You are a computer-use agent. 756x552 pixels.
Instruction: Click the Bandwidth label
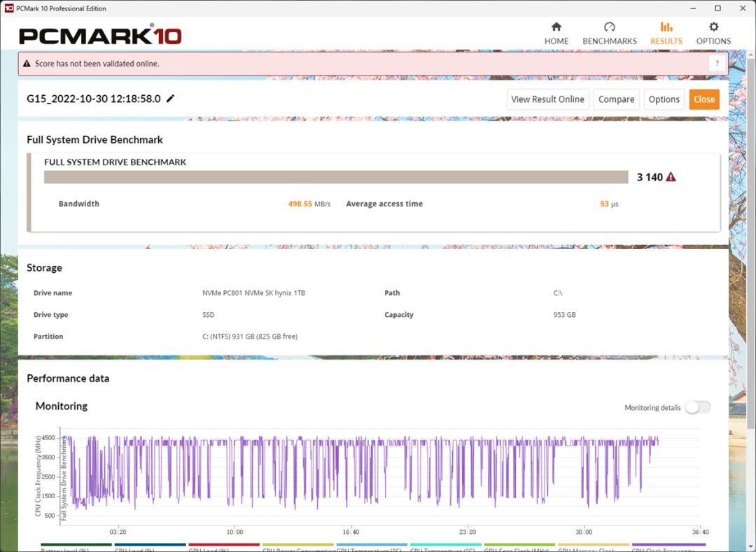pos(78,204)
